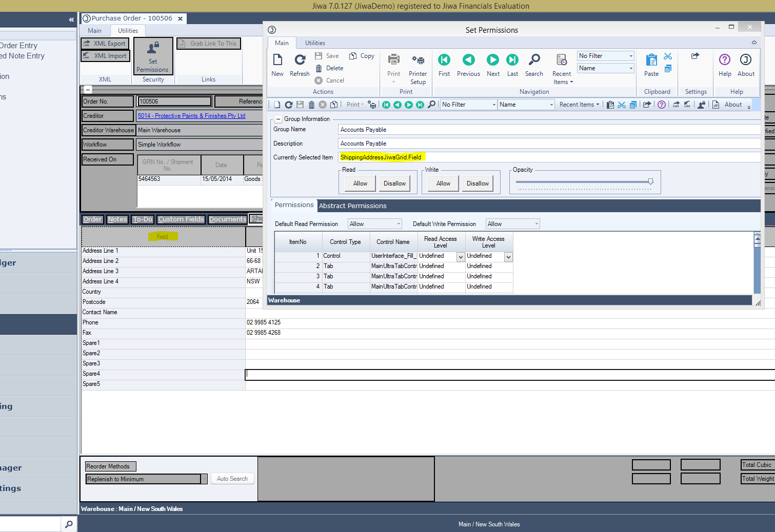
Task: Click Set Permissions in Utilities ribbon
Action: 152,56
